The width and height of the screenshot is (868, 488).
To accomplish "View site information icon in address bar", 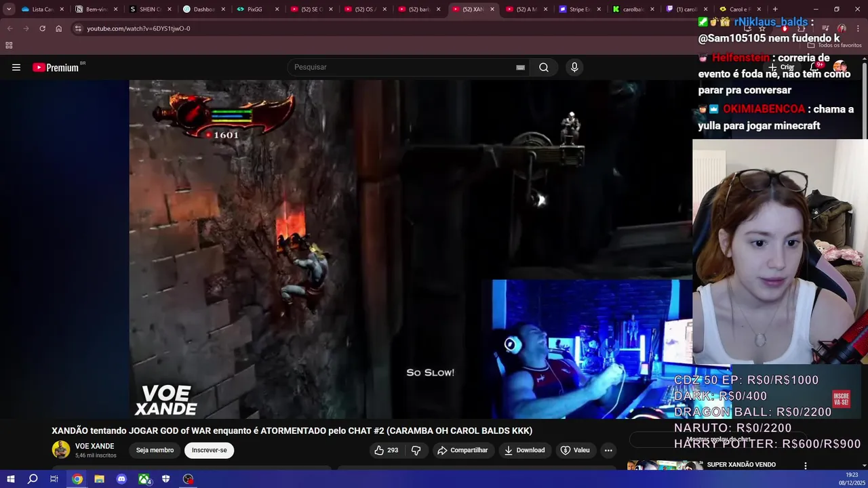I will tap(78, 28).
